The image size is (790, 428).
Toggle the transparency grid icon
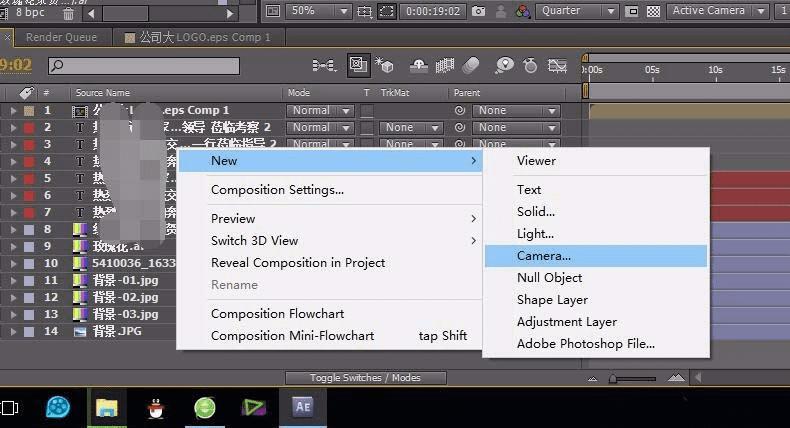tap(653, 11)
